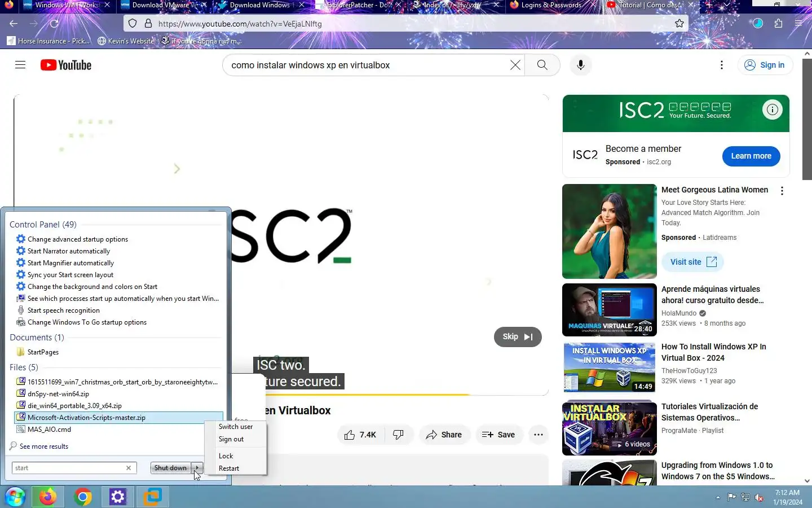Focus the Start menu search box
This screenshot has height=508, width=812.
click(69, 468)
